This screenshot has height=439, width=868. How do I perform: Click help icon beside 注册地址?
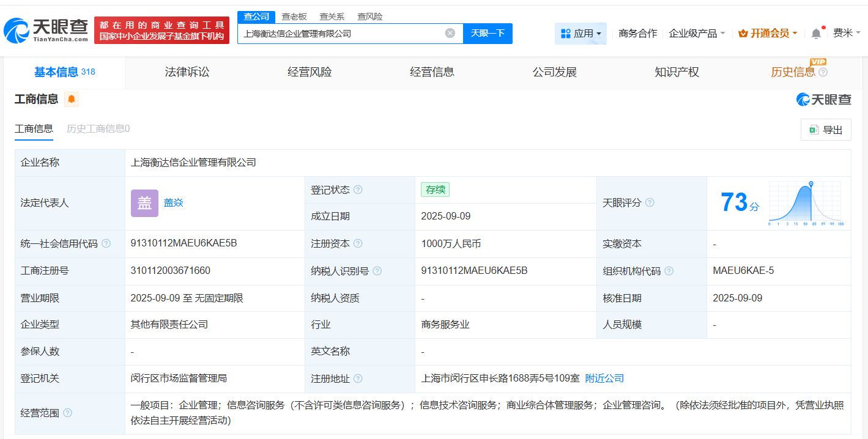pos(358,379)
